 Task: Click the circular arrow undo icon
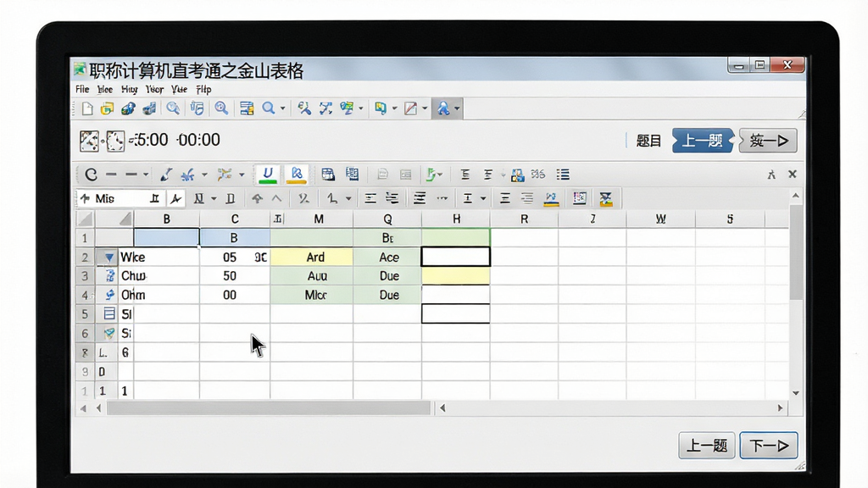click(x=92, y=175)
